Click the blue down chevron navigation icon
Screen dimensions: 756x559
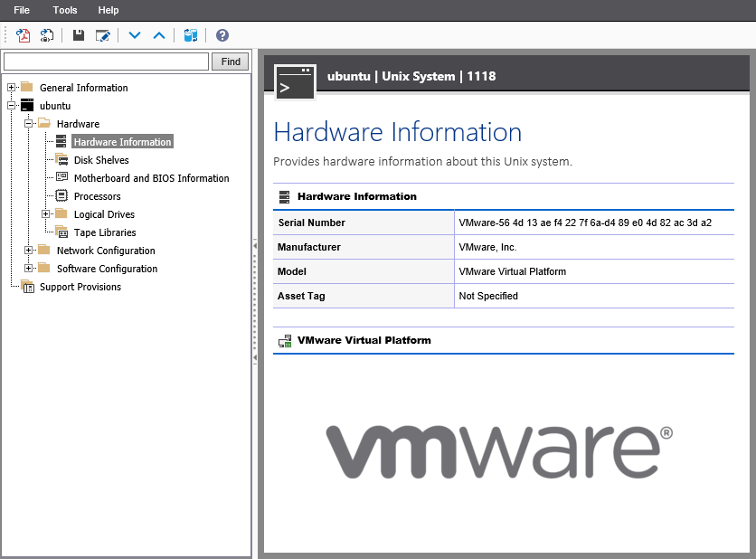click(135, 35)
